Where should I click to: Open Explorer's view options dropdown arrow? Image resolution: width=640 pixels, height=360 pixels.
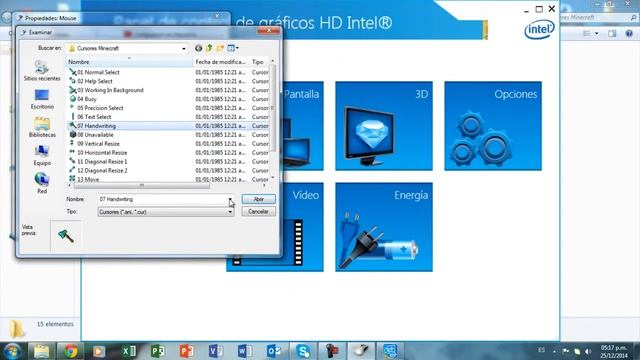point(597,33)
